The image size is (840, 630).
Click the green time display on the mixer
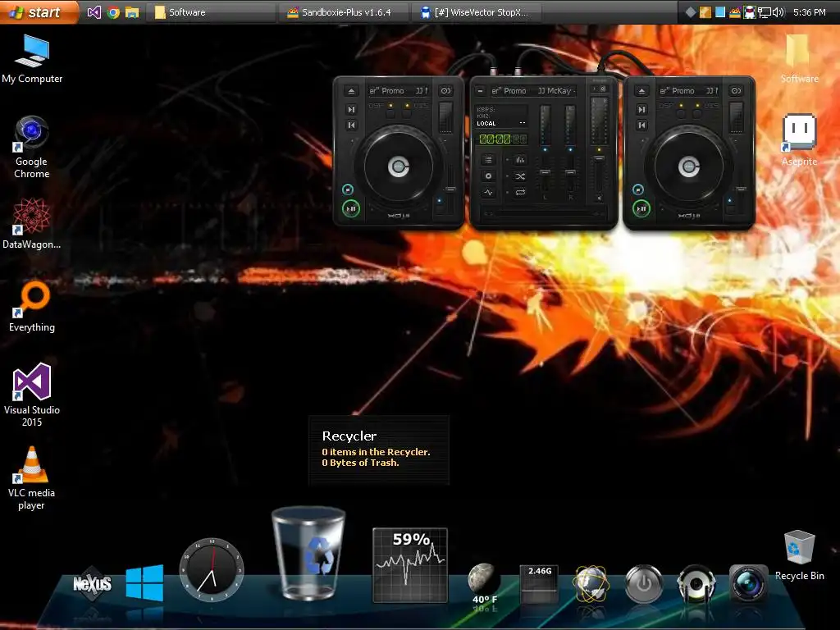[x=503, y=139]
